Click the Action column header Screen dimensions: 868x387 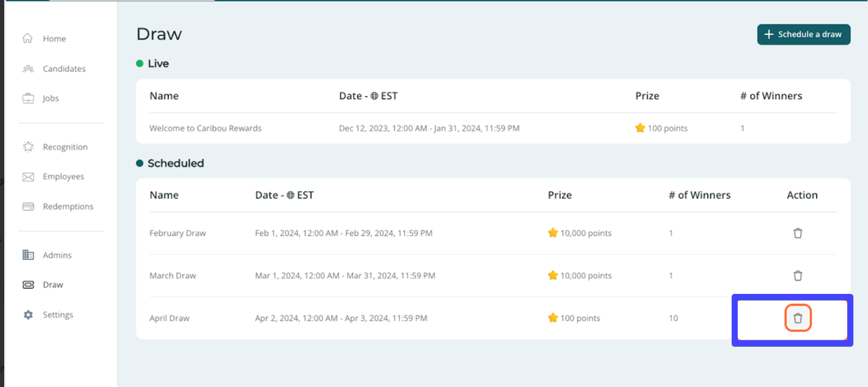[x=802, y=195]
